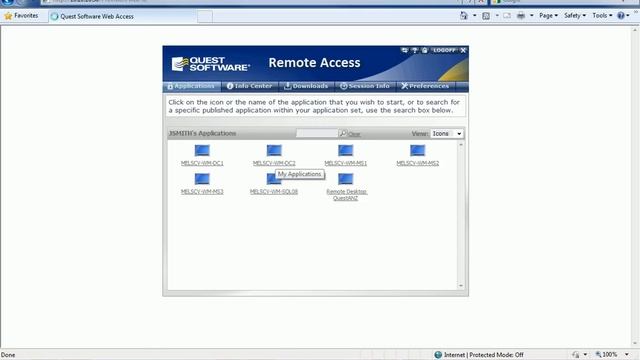Open the MELSCV-WM-DC1 name link

point(202,163)
